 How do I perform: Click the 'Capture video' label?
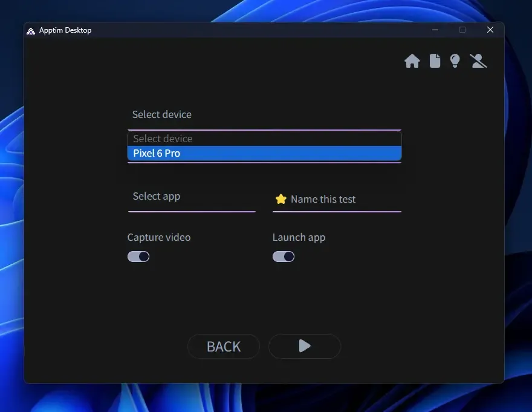(x=159, y=237)
